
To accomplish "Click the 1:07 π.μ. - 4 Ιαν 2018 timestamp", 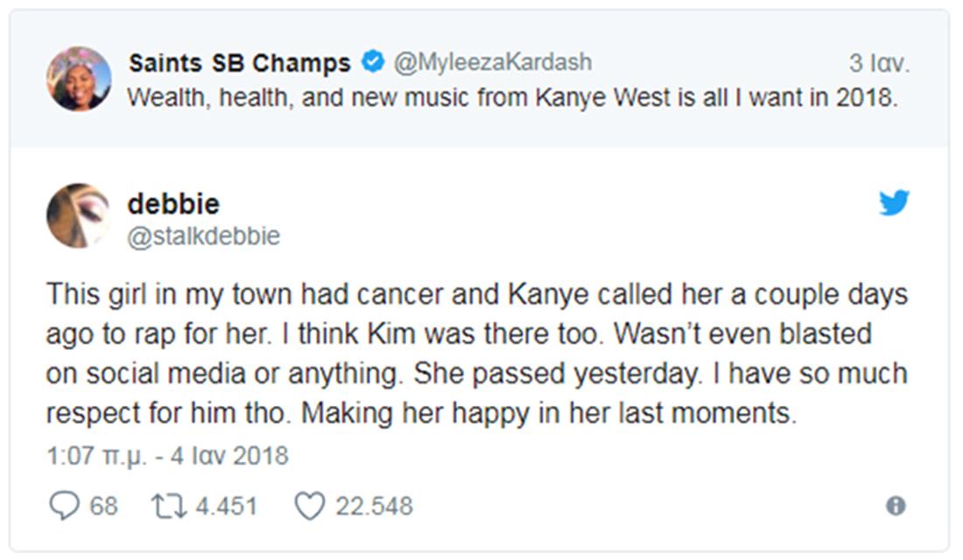I will 166,456.
